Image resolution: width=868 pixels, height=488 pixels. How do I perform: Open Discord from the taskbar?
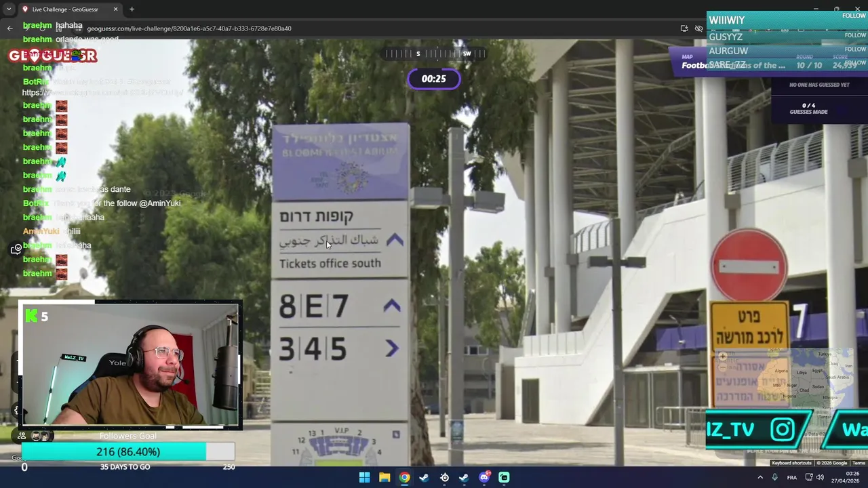[484, 477]
